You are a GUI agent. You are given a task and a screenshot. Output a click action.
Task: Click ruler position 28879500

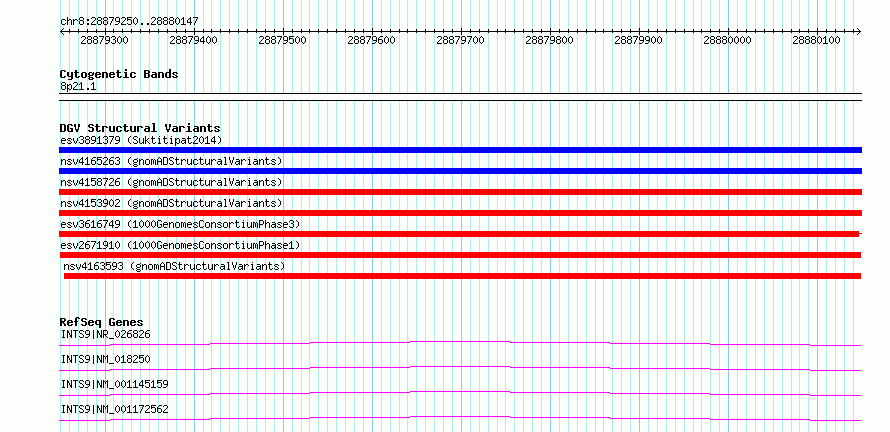point(282,40)
